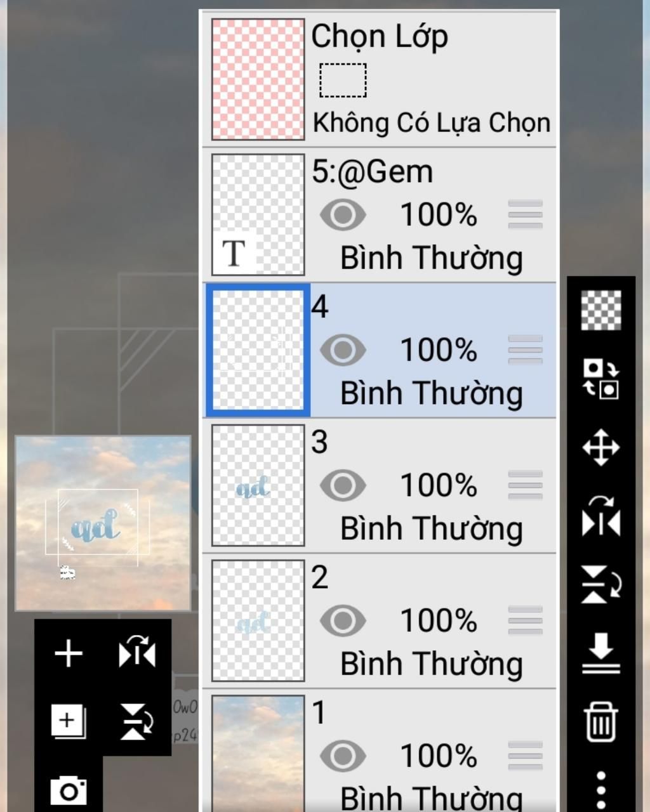The height and width of the screenshot is (812, 650).
Task: Open the three-dot more options menu
Action: coord(600,790)
